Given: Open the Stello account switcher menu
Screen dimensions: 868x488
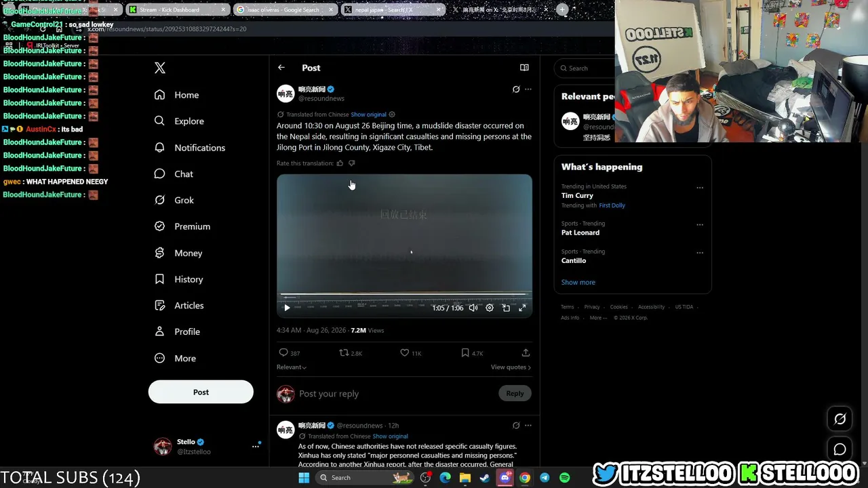Looking at the screenshot, I should 256,446.
